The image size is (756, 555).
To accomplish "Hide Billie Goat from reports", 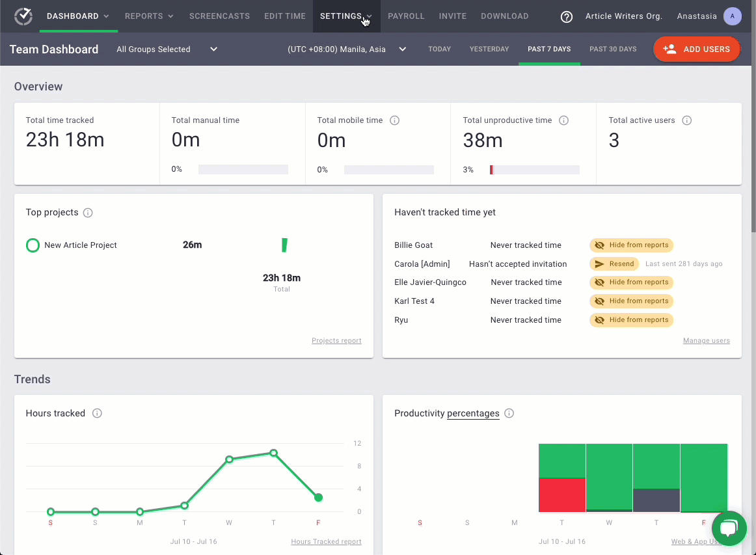I will tap(631, 245).
